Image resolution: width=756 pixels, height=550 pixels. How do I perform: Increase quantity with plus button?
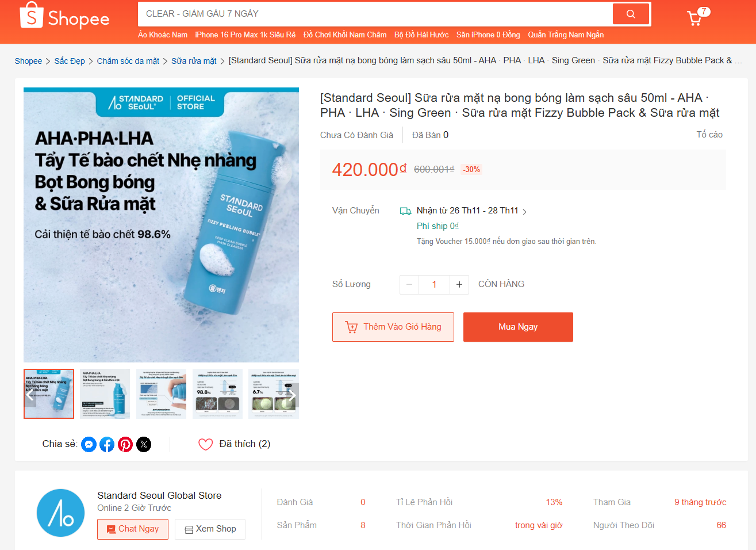[x=459, y=284]
